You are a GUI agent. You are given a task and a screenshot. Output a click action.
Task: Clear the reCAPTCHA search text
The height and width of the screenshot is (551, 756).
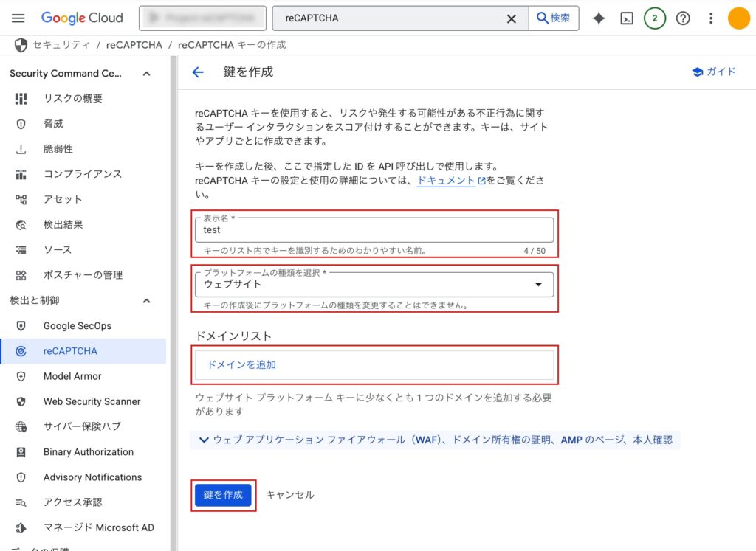pos(512,18)
